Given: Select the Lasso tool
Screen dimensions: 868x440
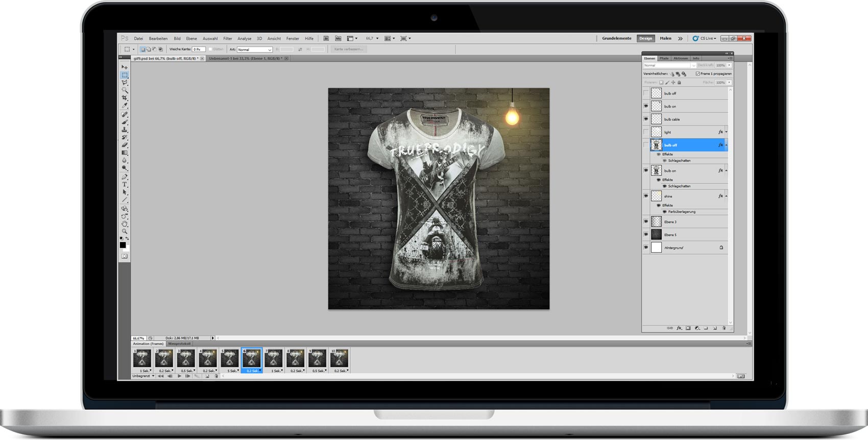Looking at the screenshot, I should [x=124, y=82].
